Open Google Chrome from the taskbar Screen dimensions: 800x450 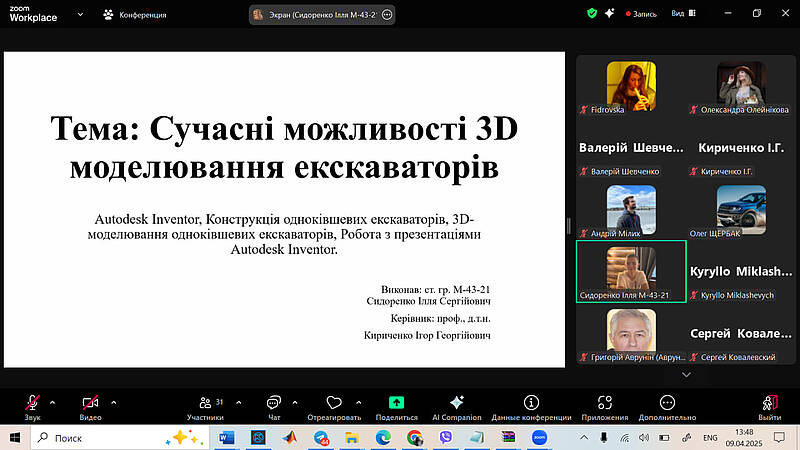pos(414,438)
